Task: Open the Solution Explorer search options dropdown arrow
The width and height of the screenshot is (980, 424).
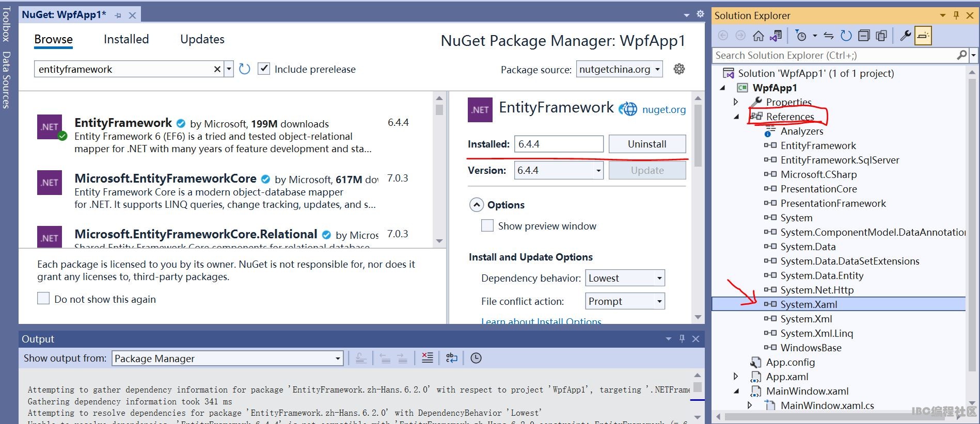Action: point(973,55)
